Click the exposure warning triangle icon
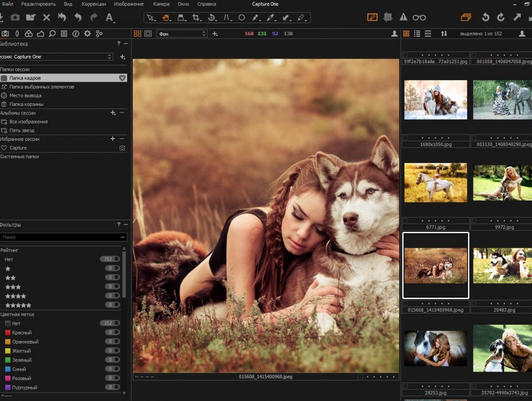532x401 pixels. tap(403, 17)
